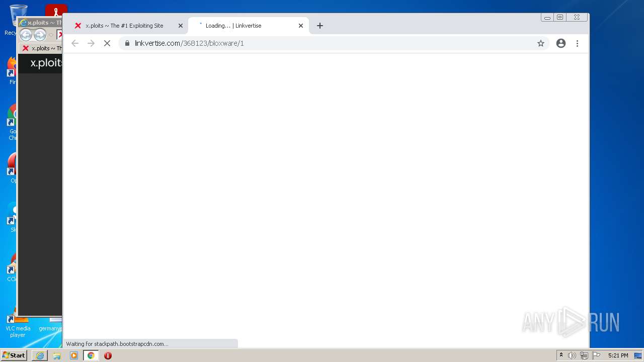644x362 pixels.
Task: Open a new Chrome tab
Action: [x=320, y=26]
